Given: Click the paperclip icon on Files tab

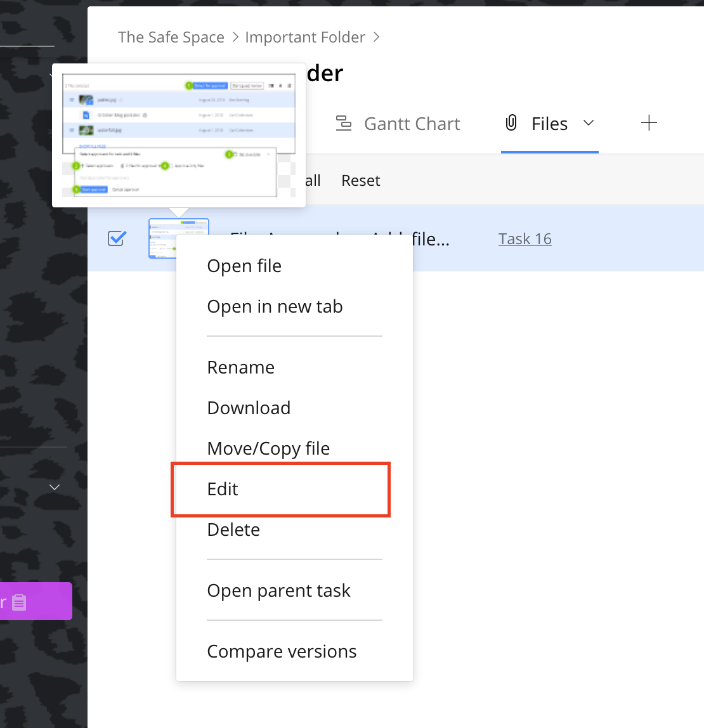Looking at the screenshot, I should (x=511, y=123).
